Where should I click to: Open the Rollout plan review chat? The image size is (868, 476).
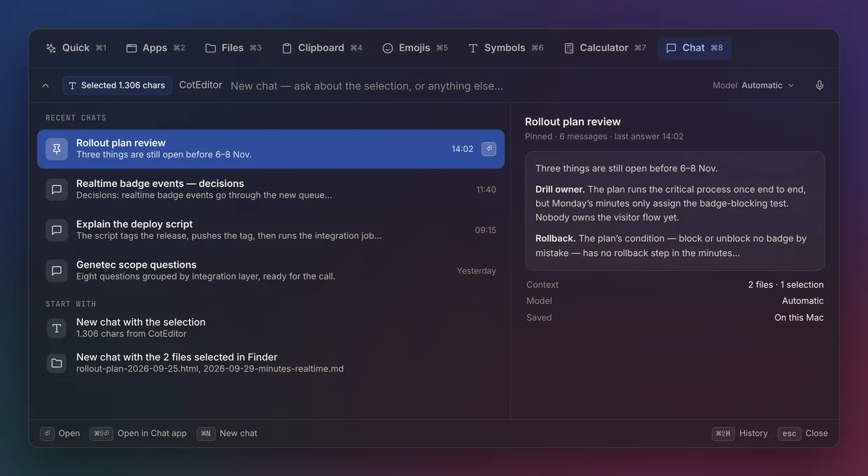[271, 149]
